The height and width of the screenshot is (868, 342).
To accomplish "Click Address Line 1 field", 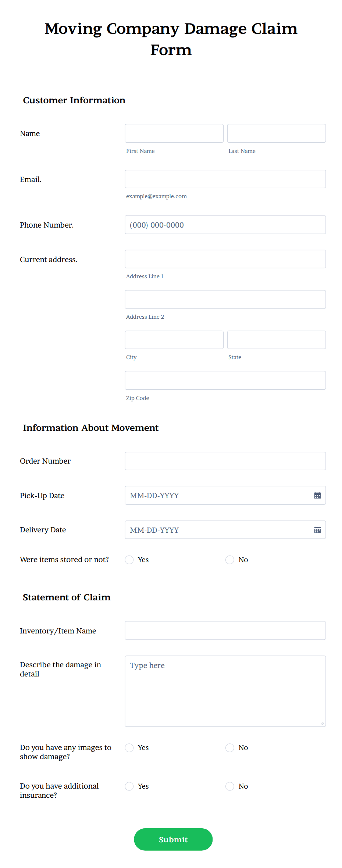I will pyautogui.click(x=225, y=259).
